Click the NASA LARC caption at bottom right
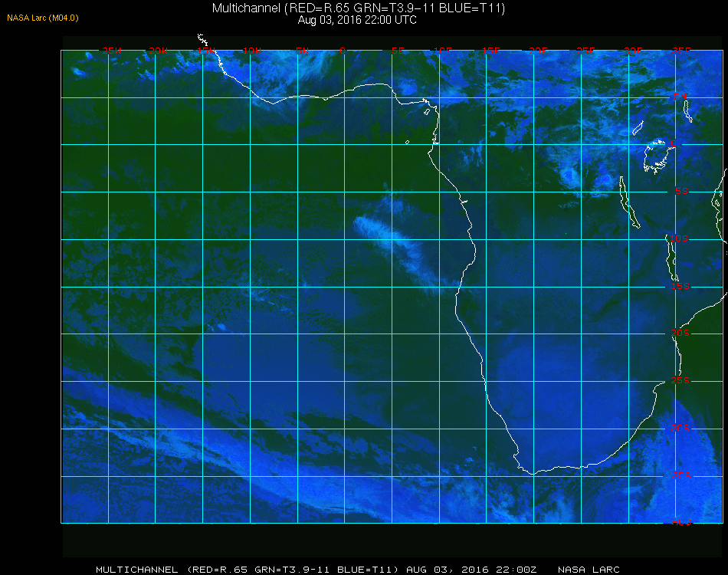728x575 pixels. (589, 570)
